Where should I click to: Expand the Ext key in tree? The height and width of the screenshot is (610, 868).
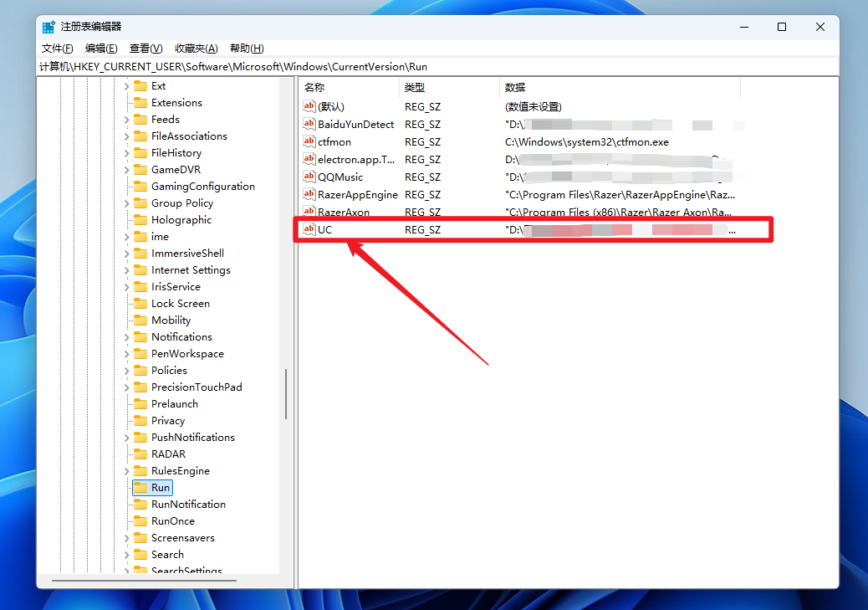click(x=127, y=86)
